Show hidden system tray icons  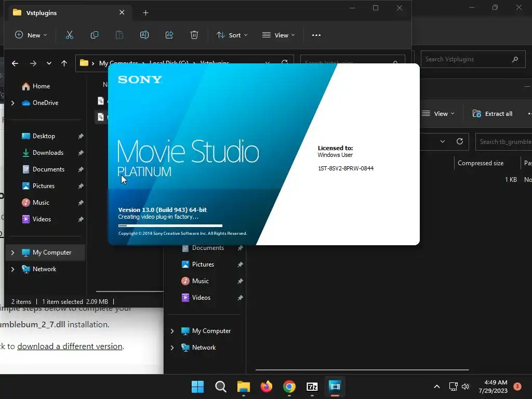[x=437, y=387]
